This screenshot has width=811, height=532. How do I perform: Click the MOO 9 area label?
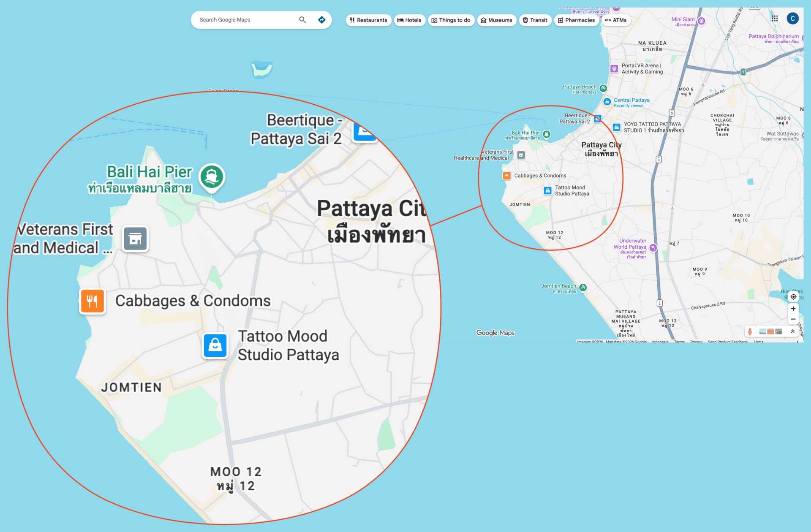[x=699, y=271]
